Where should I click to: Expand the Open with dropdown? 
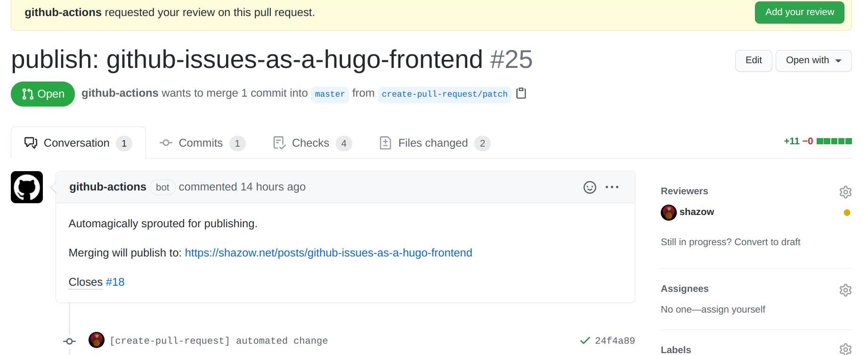pyautogui.click(x=813, y=60)
